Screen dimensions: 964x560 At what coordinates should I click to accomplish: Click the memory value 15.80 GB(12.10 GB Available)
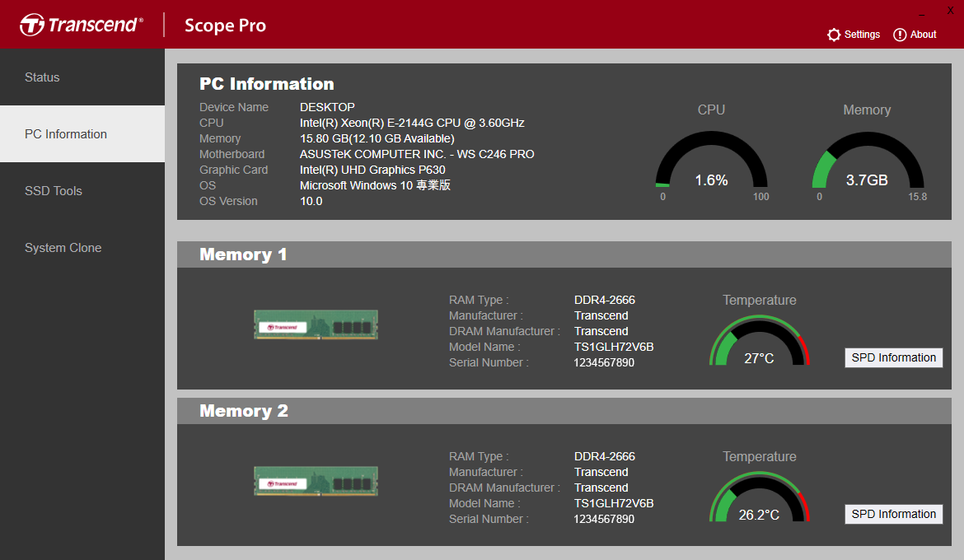coord(377,138)
